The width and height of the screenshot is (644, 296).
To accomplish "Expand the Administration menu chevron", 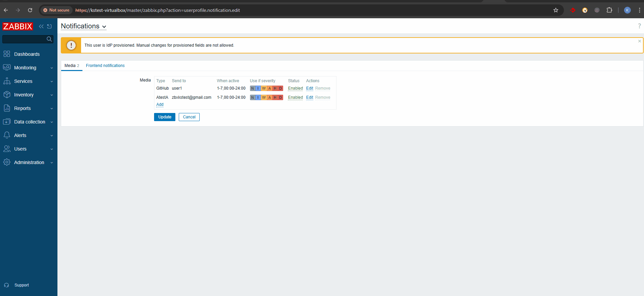I will pos(52,162).
